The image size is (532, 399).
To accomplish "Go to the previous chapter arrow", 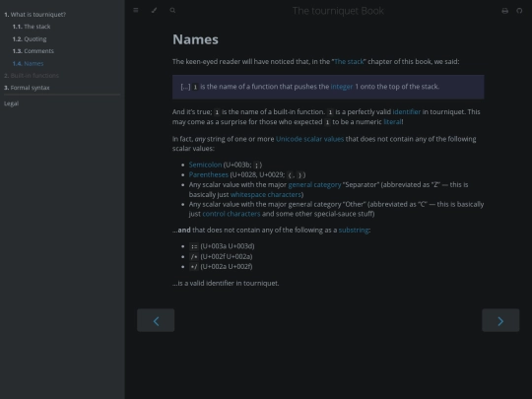I will (156, 320).
